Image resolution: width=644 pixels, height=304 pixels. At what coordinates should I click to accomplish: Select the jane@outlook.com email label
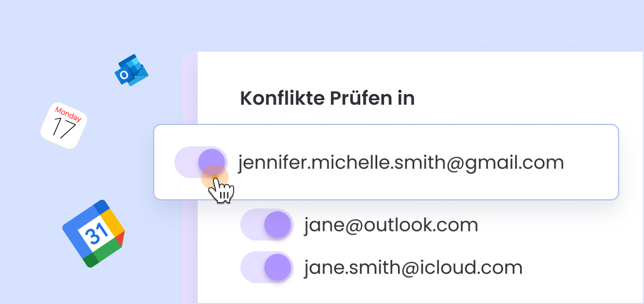[x=391, y=225]
